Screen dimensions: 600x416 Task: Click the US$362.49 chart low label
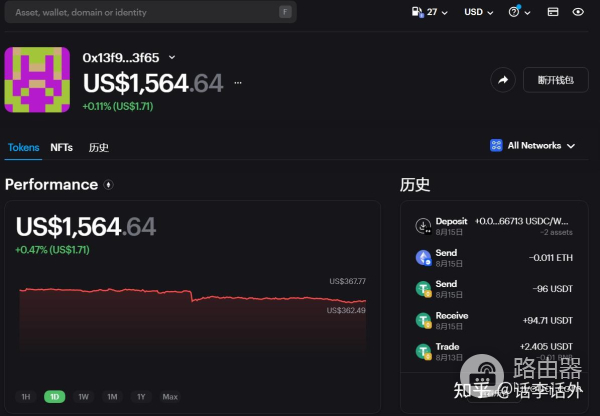(346, 310)
